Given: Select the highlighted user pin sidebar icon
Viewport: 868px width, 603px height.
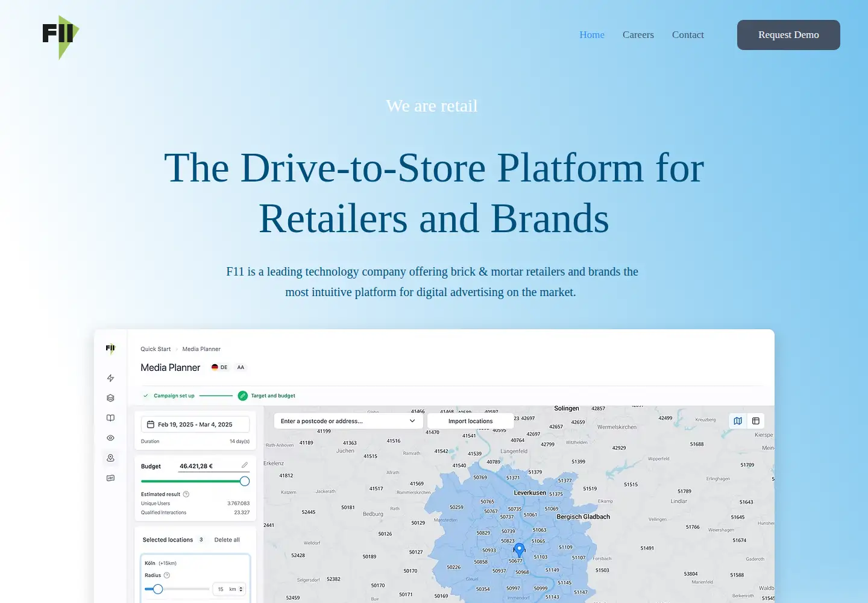Looking at the screenshot, I should 110,458.
